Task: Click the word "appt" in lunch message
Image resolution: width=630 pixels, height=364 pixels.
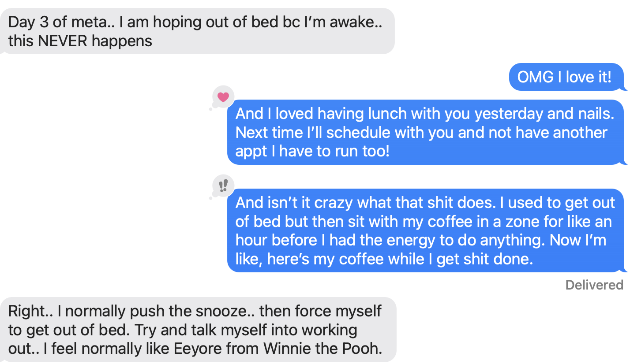Action: pos(251,152)
